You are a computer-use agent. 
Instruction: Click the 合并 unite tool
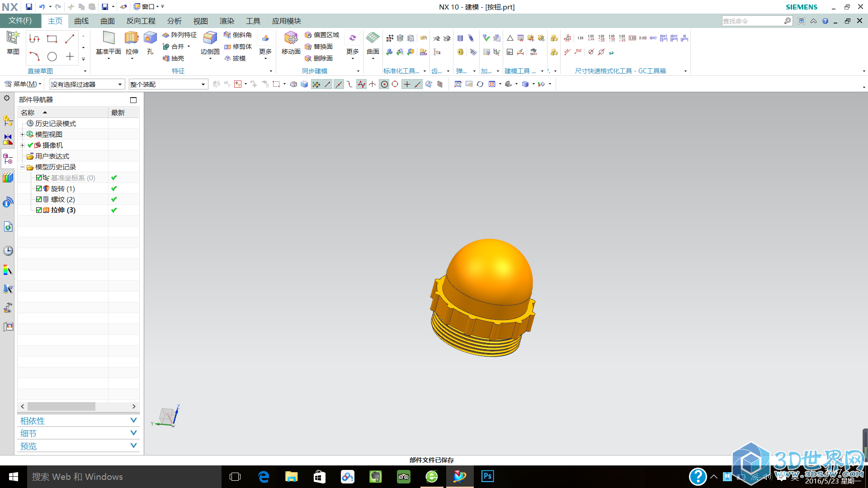174,47
